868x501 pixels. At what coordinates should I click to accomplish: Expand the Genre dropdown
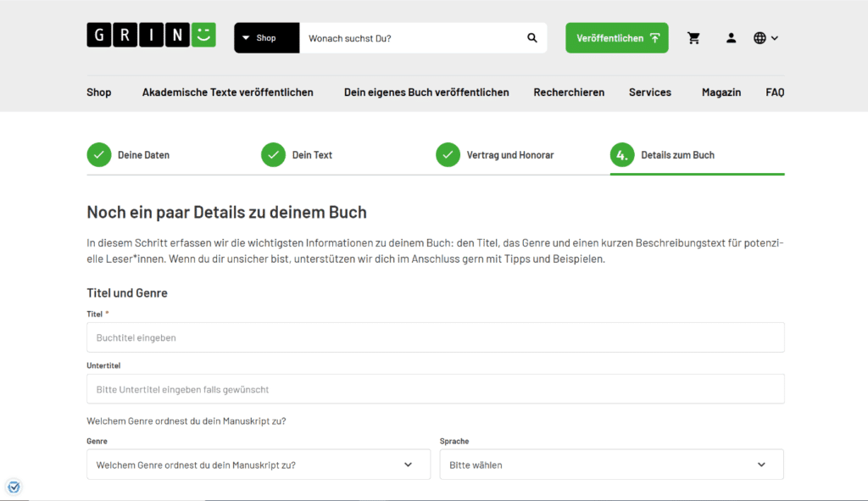tap(259, 465)
